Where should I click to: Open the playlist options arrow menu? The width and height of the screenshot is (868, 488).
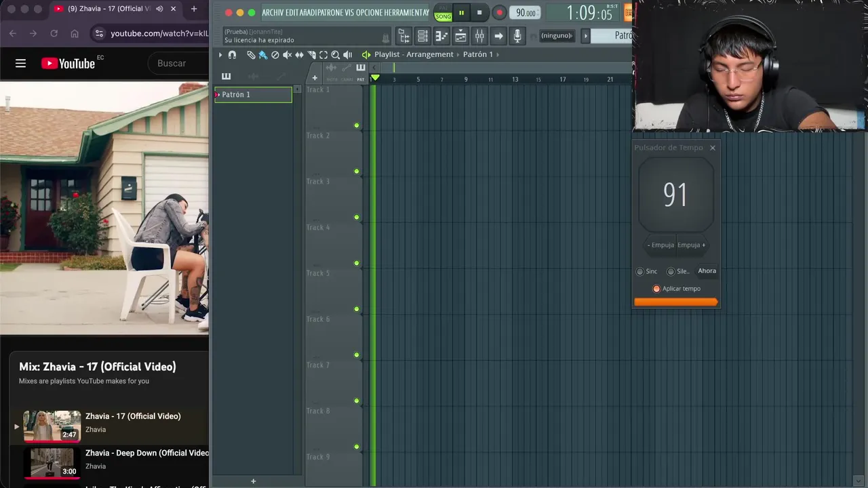220,55
